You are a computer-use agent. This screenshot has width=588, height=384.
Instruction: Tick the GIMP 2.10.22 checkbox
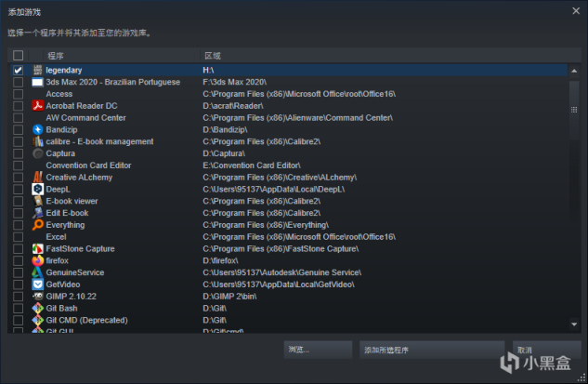[18, 297]
